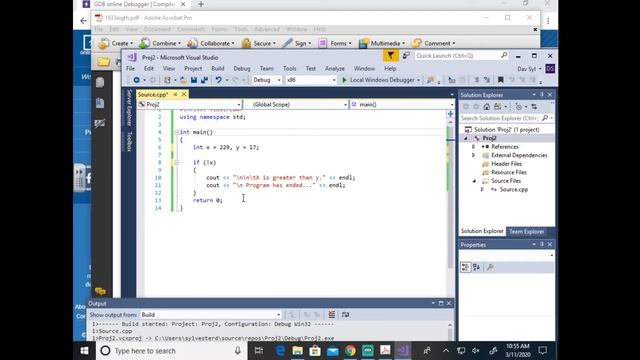Open the Tools menu
Image resolution: width=640 pixels, height=360 pixels.
(x=289, y=69)
